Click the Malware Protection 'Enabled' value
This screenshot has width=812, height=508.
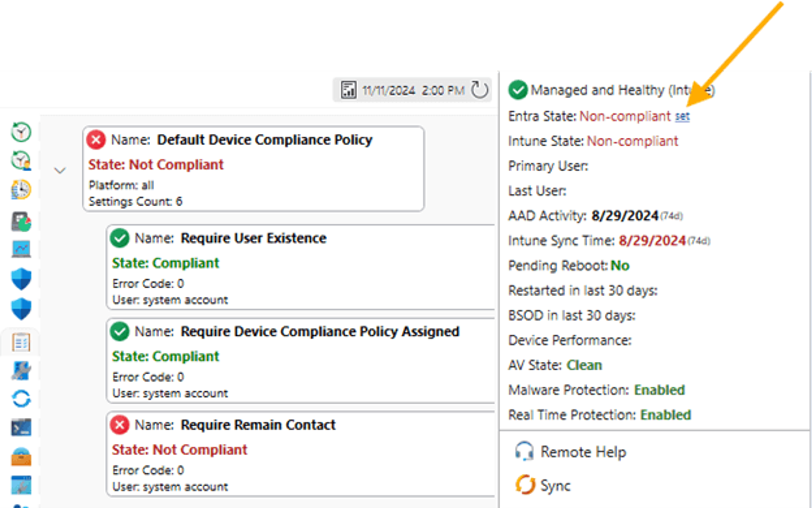pyautogui.click(x=659, y=390)
